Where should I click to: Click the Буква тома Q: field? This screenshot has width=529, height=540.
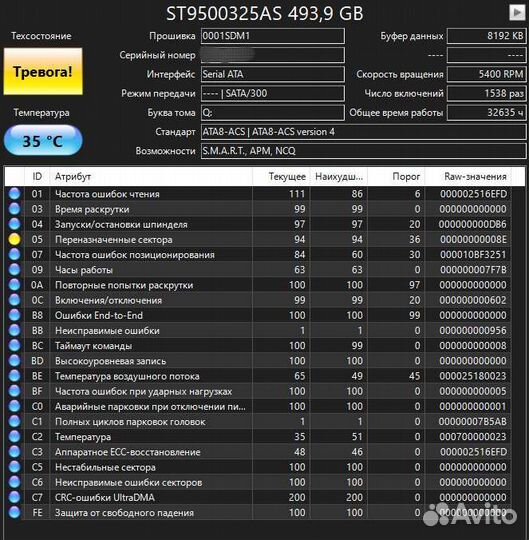coord(272,113)
